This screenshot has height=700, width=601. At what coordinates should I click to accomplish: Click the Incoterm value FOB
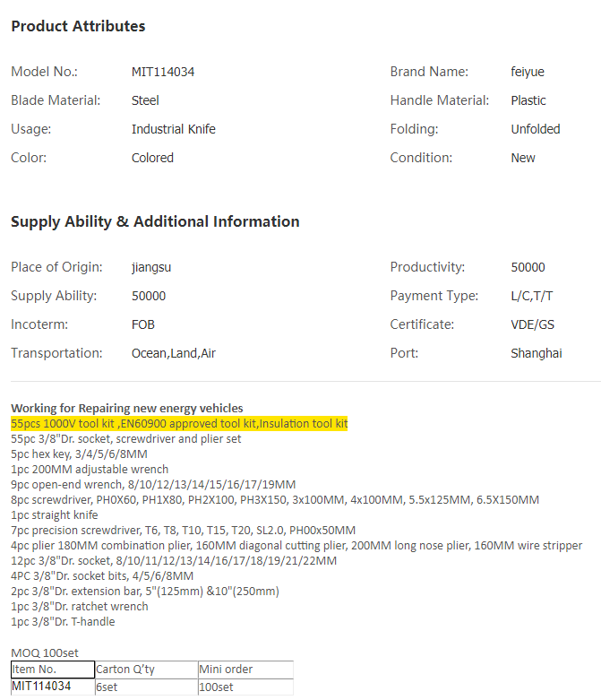click(143, 324)
